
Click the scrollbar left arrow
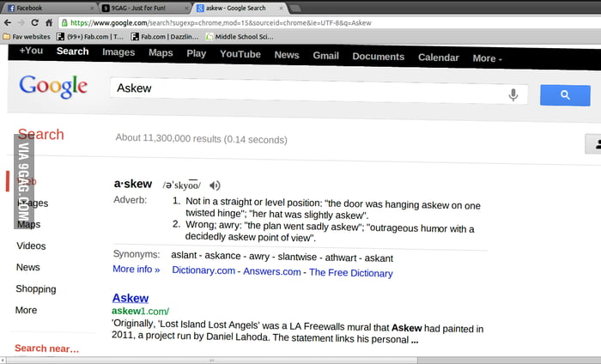click(3, 361)
